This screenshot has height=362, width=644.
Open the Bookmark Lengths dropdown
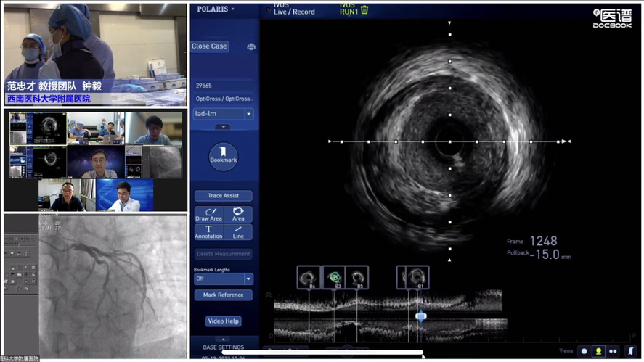pyautogui.click(x=248, y=279)
